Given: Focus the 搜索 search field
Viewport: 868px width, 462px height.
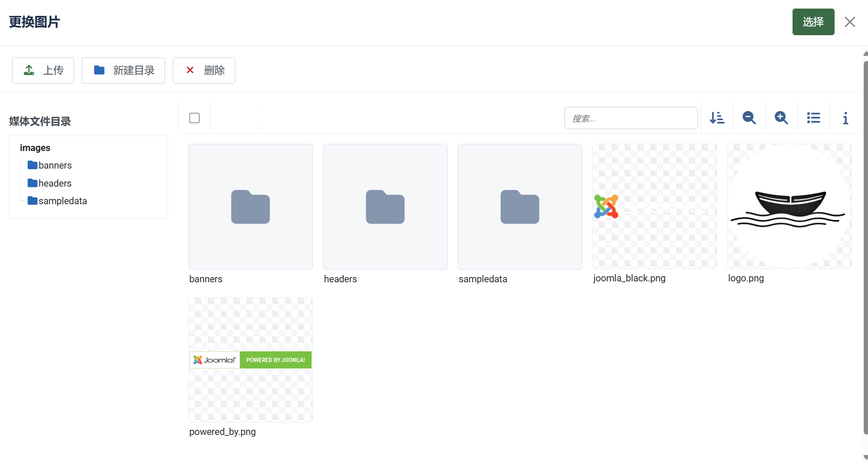Looking at the screenshot, I should (x=631, y=118).
